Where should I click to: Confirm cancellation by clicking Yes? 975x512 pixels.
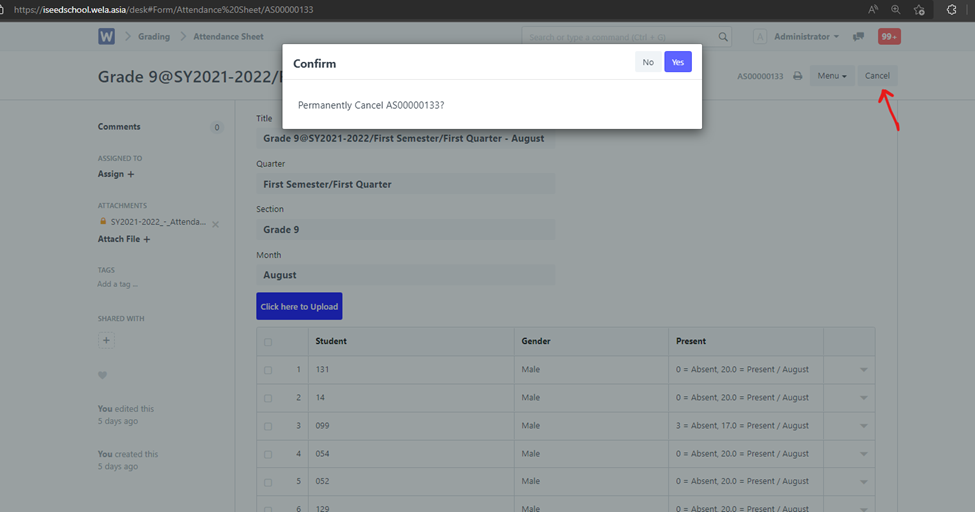678,62
